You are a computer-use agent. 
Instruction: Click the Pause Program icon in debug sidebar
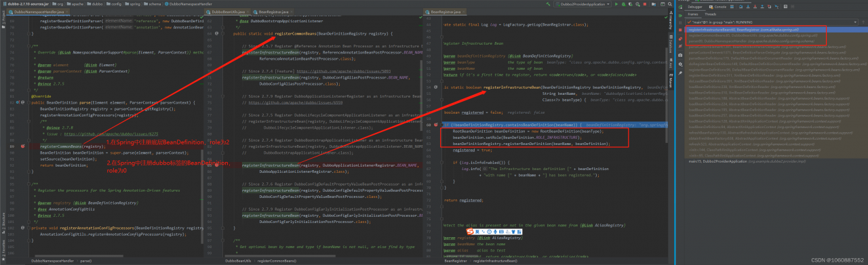[x=680, y=22]
